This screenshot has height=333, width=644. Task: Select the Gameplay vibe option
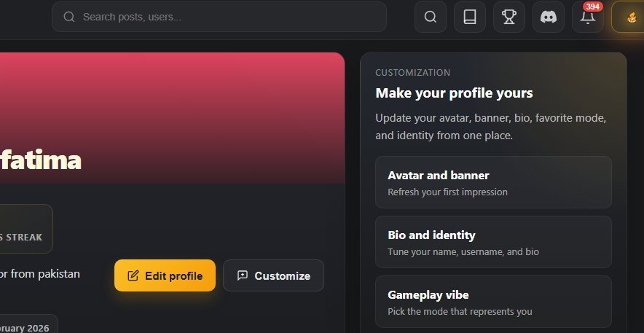[x=493, y=302]
